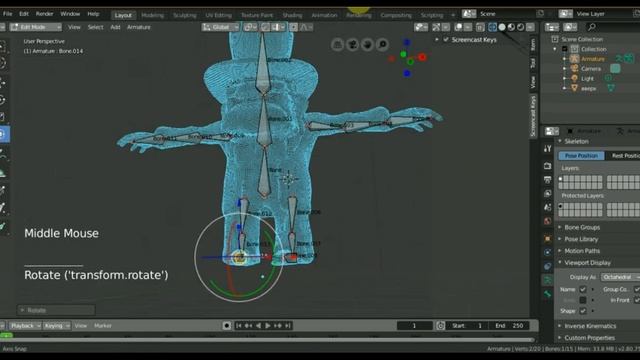Viewport: 640px width, 360px height.
Task: Open the Item sidebar tab
Action: 533,44
